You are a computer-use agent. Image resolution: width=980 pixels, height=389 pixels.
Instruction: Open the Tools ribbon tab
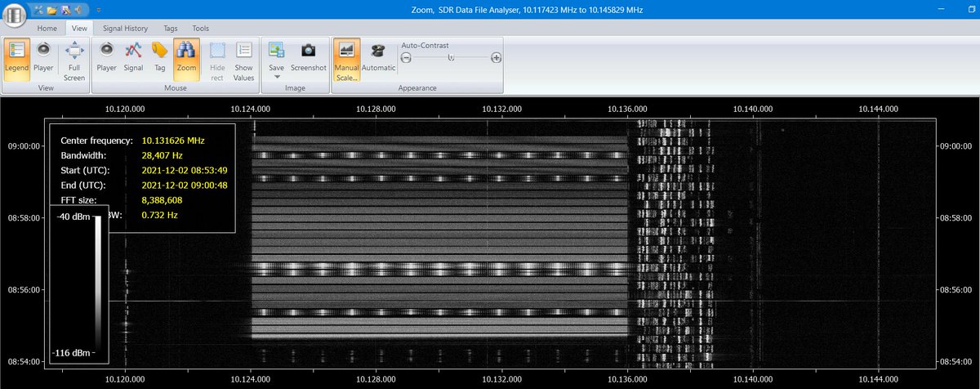[200, 28]
